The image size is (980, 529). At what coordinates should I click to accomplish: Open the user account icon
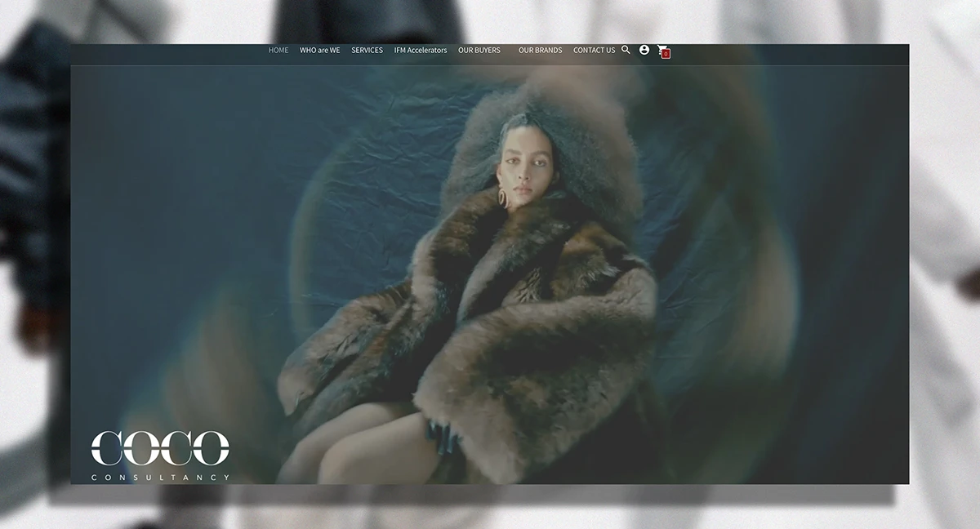(644, 50)
